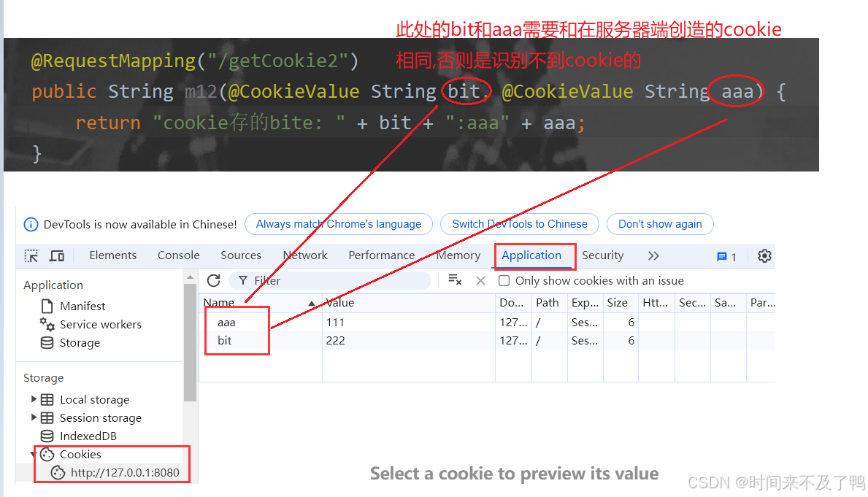This screenshot has width=868, height=497.
Task: Click the Manifest file icon
Action: pos(47,306)
